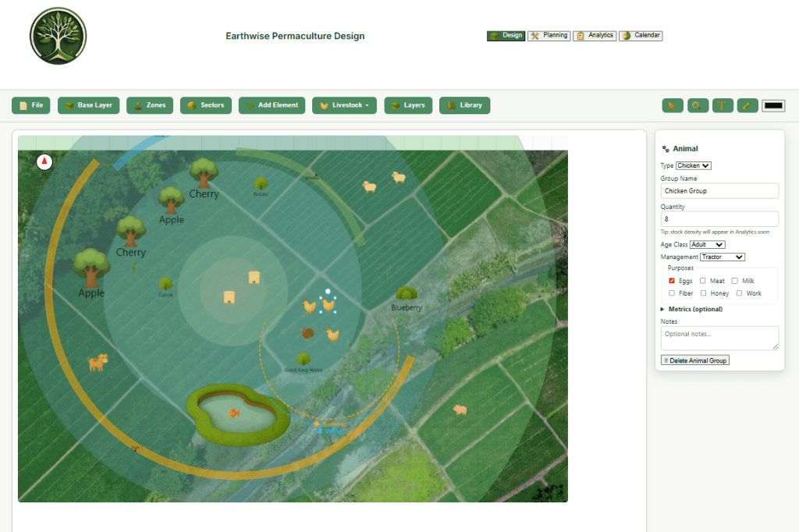Click the cow icon on the map
This screenshot has height=532, width=799.
pyautogui.click(x=98, y=362)
